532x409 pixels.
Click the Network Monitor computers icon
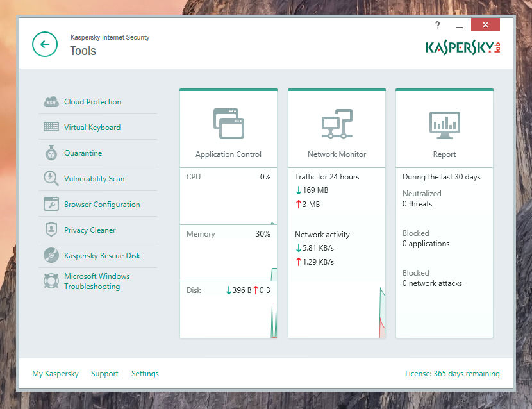337,124
